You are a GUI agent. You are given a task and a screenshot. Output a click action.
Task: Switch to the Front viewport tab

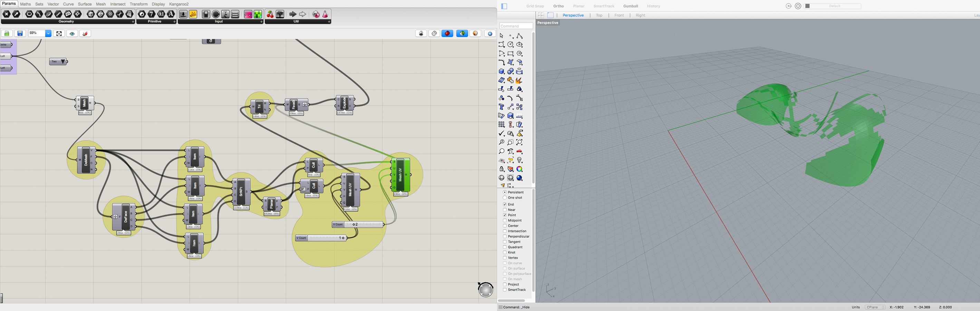click(619, 15)
